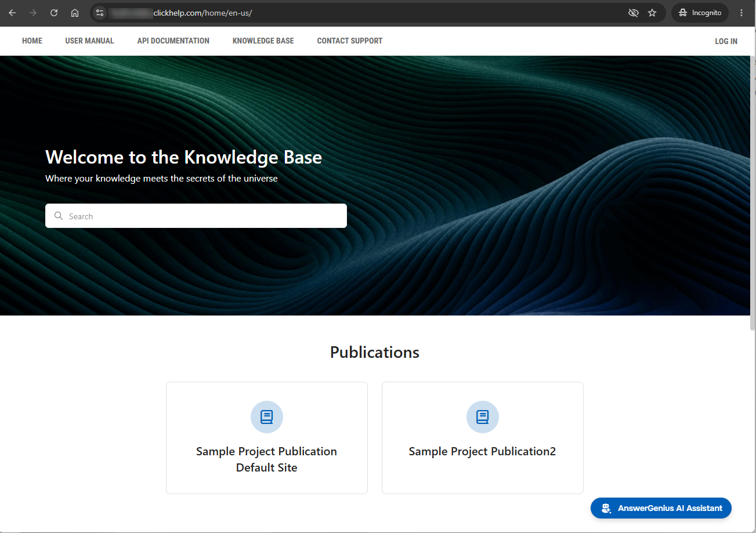The image size is (756, 533).
Task: Click the LOG IN link
Action: coord(726,41)
